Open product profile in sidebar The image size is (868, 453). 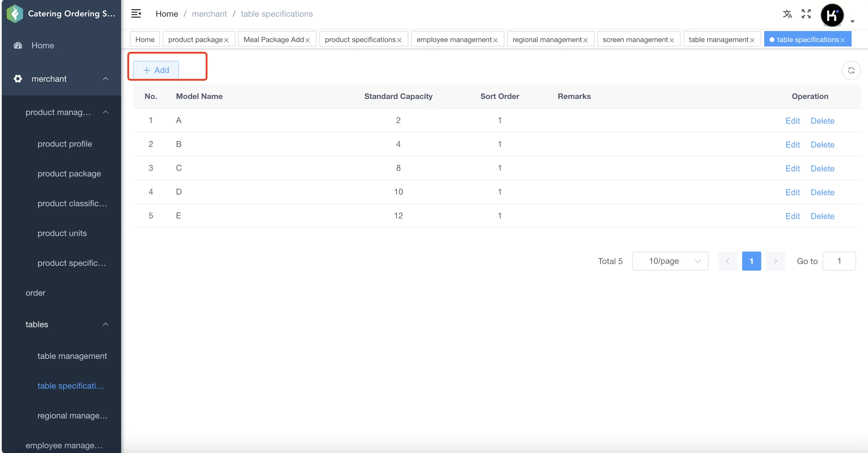click(x=65, y=144)
